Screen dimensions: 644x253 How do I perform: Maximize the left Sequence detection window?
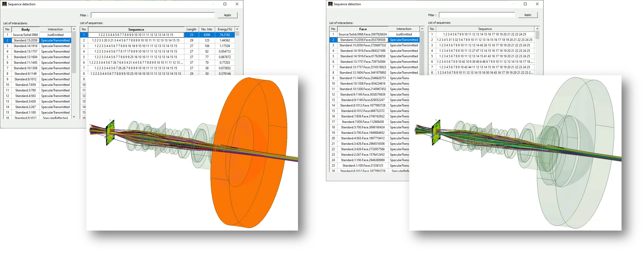(x=225, y=4)
